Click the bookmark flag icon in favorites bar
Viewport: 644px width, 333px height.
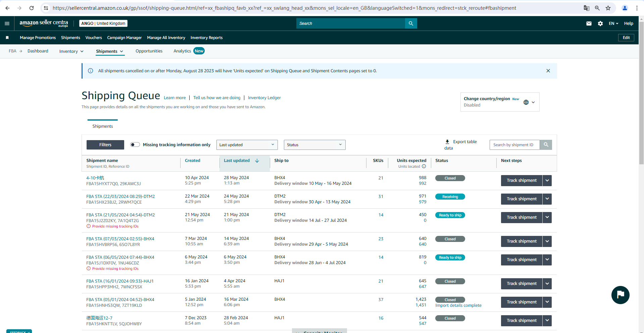(x=7, y=38)
